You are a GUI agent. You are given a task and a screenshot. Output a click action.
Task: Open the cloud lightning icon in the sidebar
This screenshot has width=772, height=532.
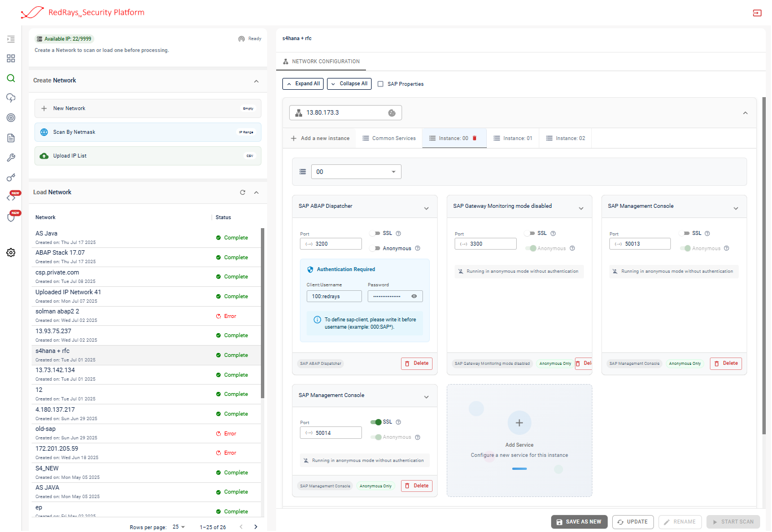(x=11, y=98)
